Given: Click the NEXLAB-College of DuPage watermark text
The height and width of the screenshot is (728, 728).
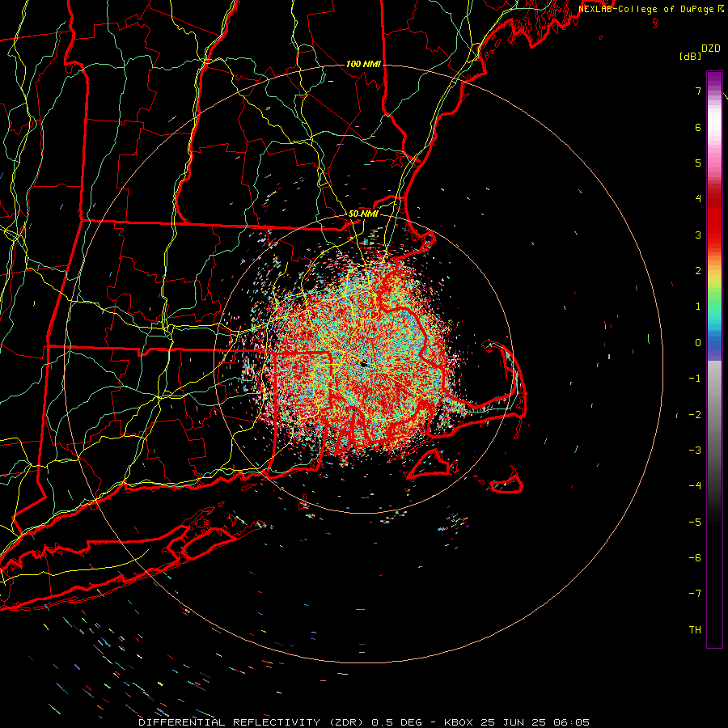Looking at the screenshot, I should tap(647, 9).
